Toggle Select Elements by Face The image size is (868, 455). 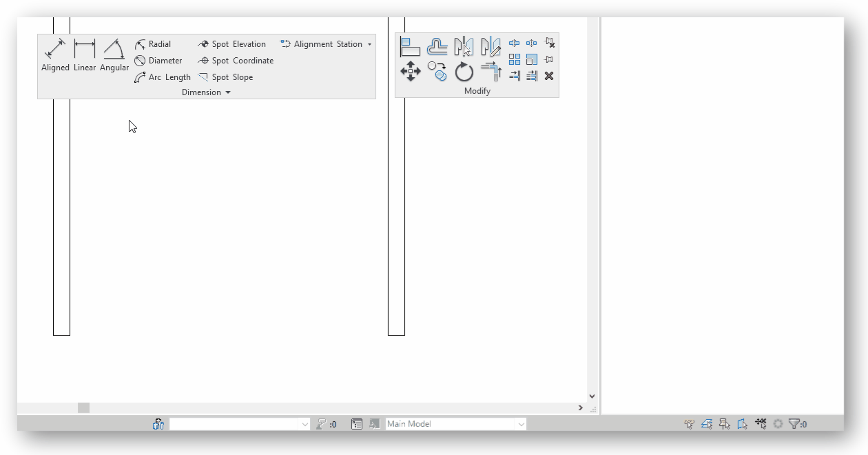tap(743, 424)
